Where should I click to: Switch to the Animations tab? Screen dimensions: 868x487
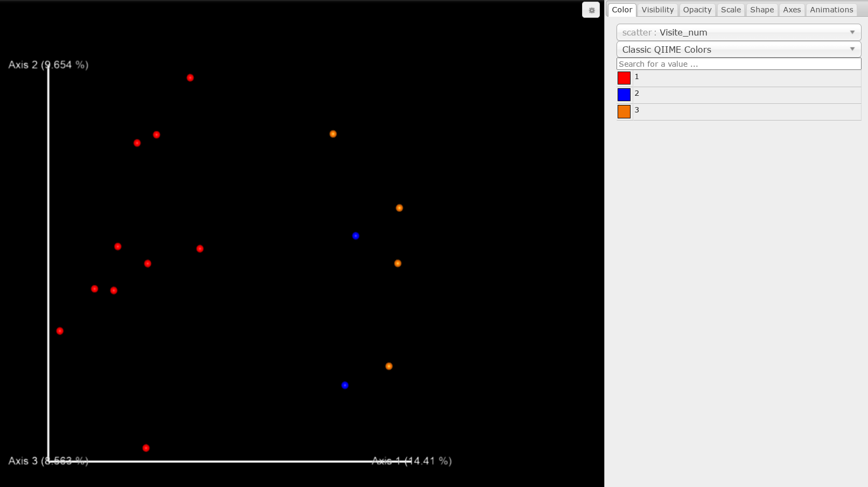[x=831, y=10]
